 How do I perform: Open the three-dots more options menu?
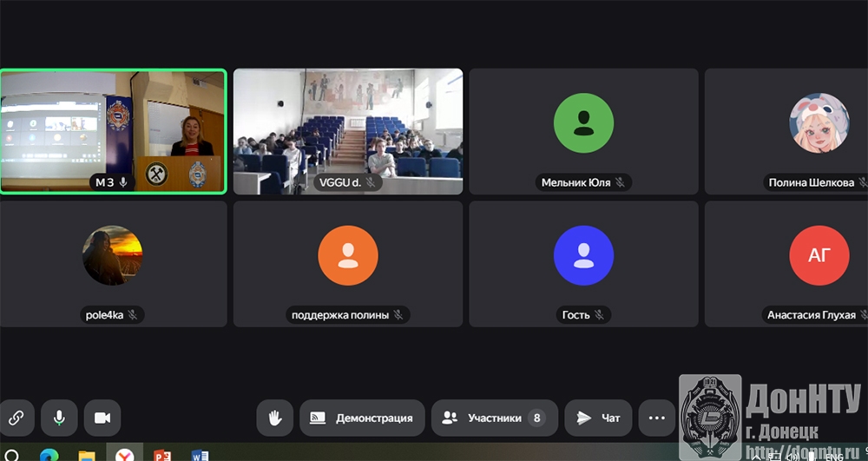click(656, 418)
